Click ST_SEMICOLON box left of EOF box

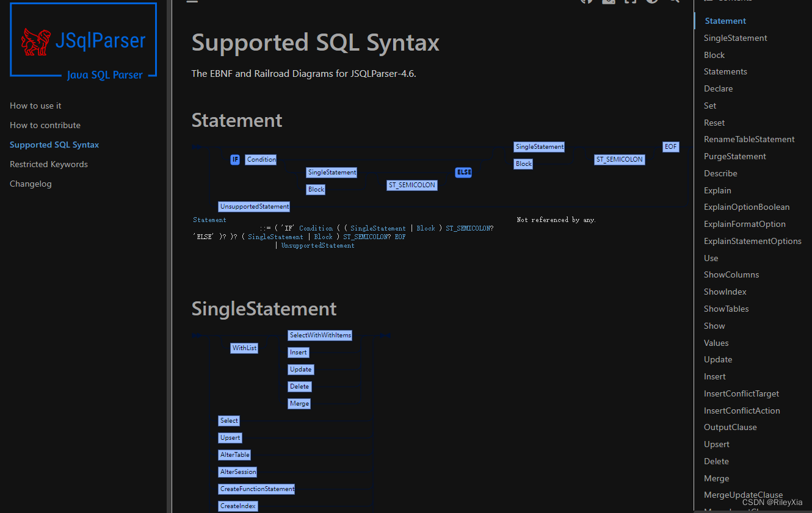(x=620, y=159)
